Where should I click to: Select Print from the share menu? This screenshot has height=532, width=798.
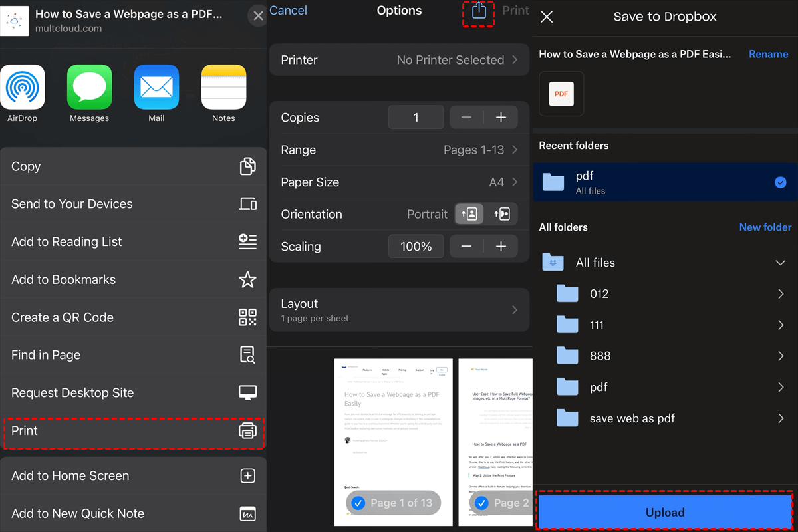coord(133,431)
